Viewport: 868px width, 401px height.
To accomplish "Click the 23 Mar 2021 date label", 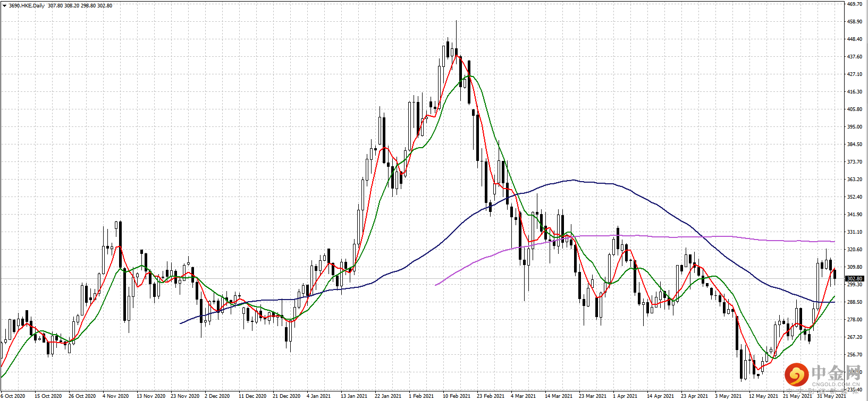I will click(593, 396).
